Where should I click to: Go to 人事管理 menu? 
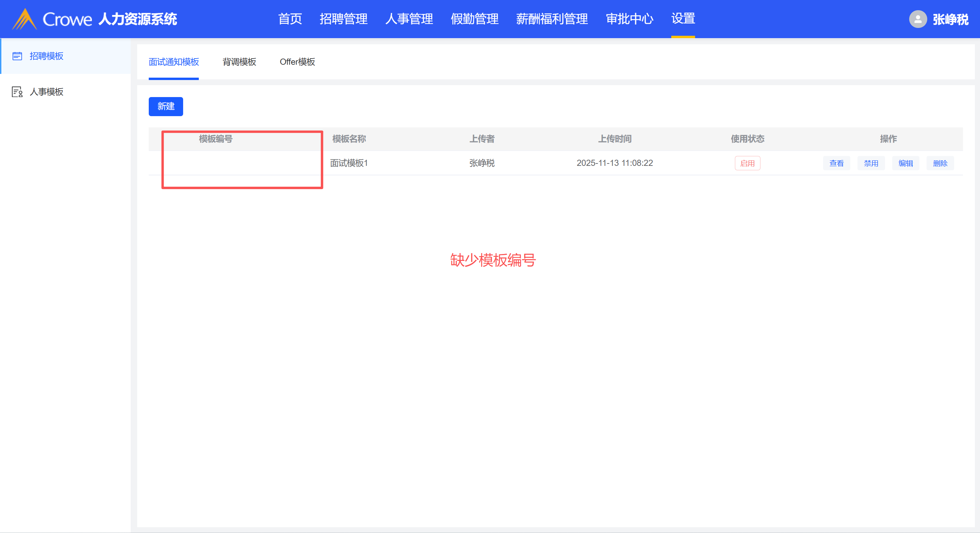pyautogui.click(x=409, y=19)
